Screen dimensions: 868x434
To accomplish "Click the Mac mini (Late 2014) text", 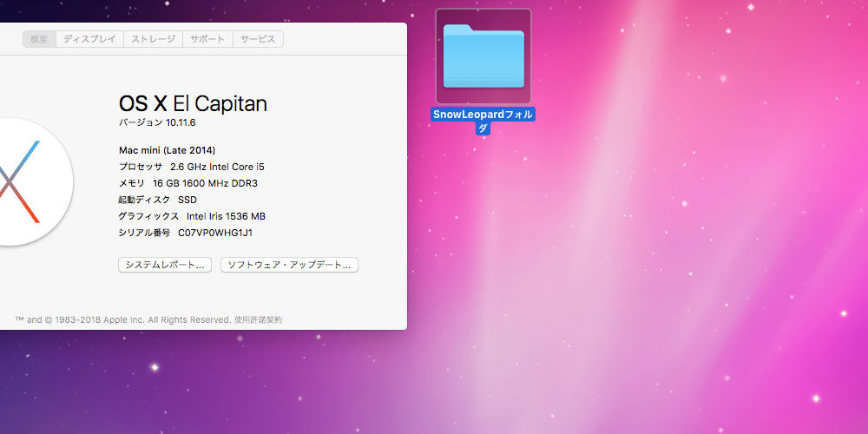I will 168,150.
